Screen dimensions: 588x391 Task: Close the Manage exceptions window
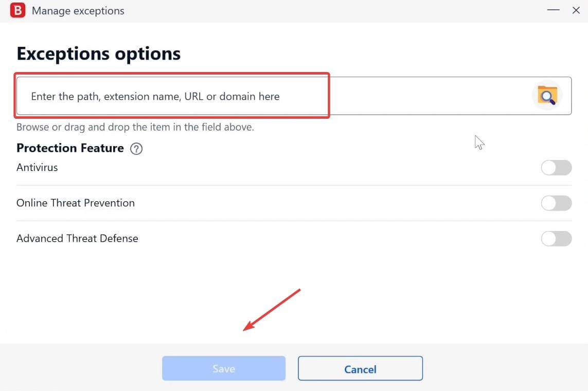(576, 10)
